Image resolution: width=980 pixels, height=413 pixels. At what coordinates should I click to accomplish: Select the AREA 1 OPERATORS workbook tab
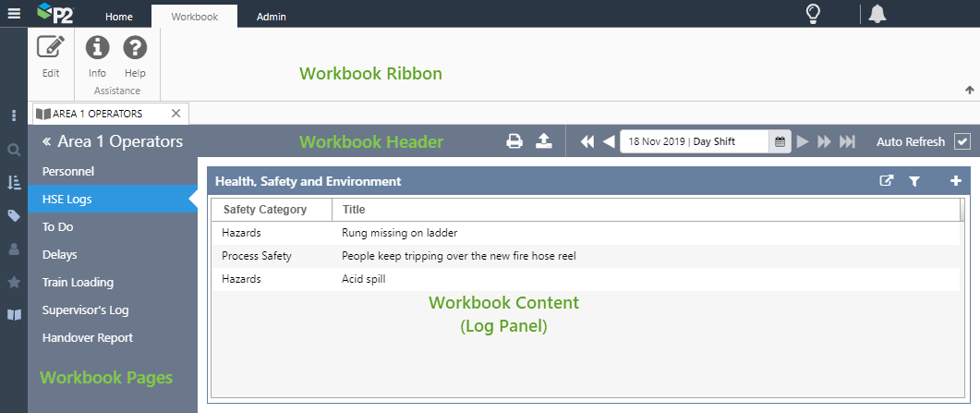[x=111, y=114]
